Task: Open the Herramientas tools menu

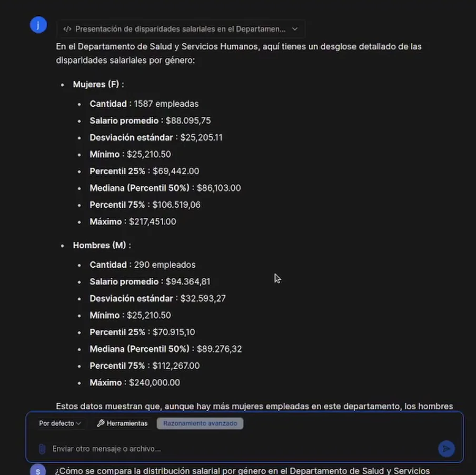Action: tap(122, 423)
